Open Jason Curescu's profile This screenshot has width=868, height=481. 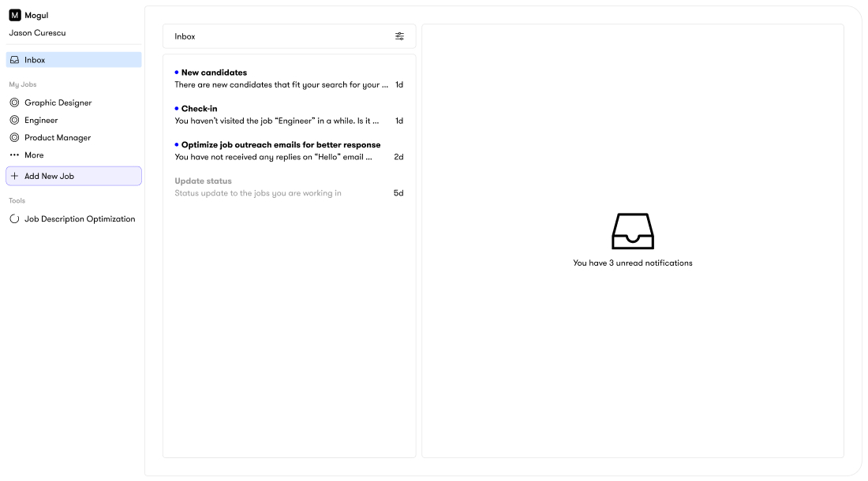36,32
